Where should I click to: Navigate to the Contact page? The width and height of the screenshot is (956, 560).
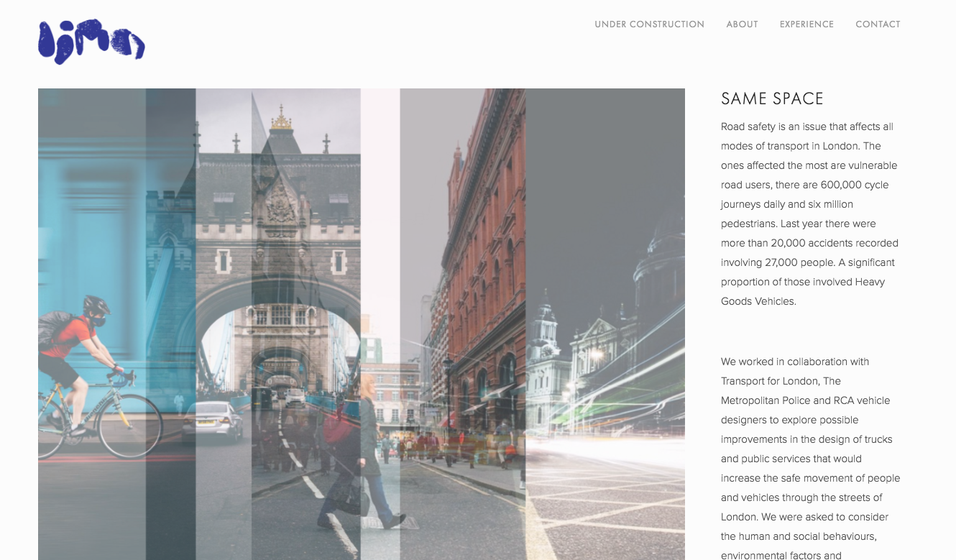[x=878, y=24]
